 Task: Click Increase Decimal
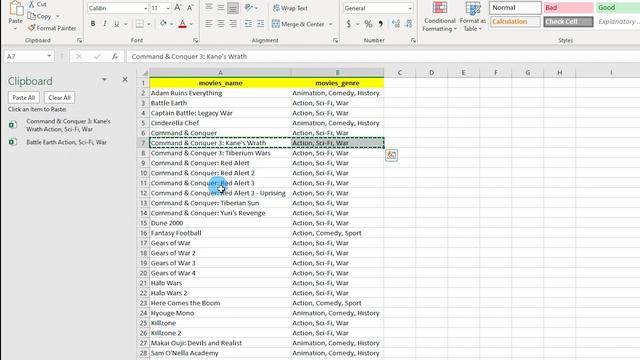396,24
